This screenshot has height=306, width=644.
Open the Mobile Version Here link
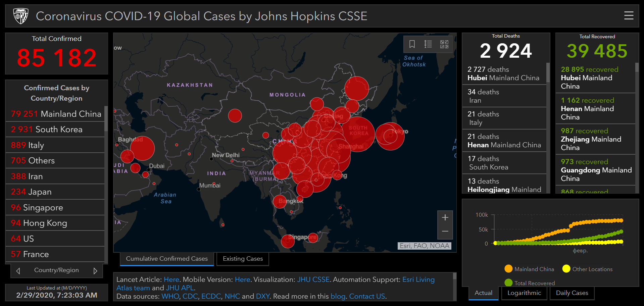click(x=242, y=279)
